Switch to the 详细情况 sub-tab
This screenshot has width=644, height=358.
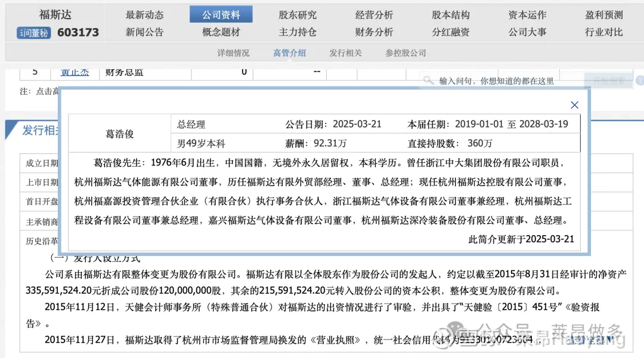pyautogui.click(x=233, y=53)
